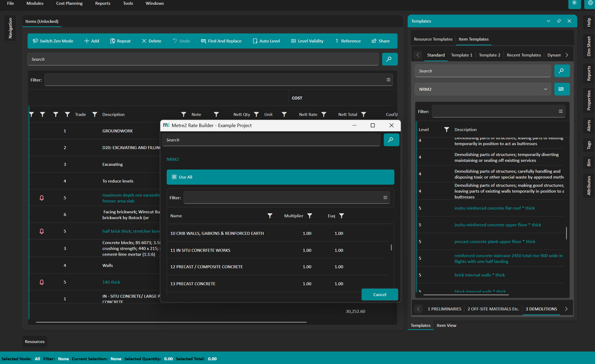
Task: Toggle the Templates panel pin
Action: pyautogui.click(x=559, y=21)
